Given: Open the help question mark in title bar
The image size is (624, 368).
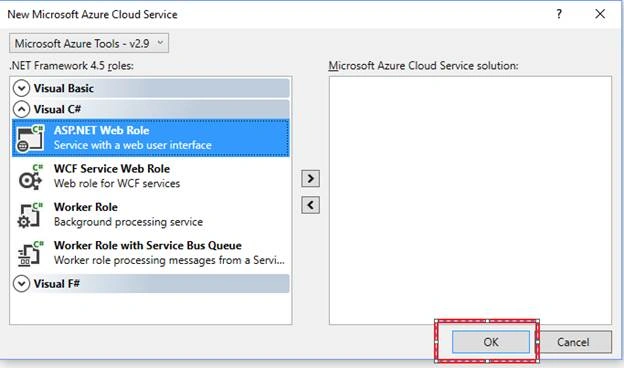Looking at the screenshot, I should 559,14.
